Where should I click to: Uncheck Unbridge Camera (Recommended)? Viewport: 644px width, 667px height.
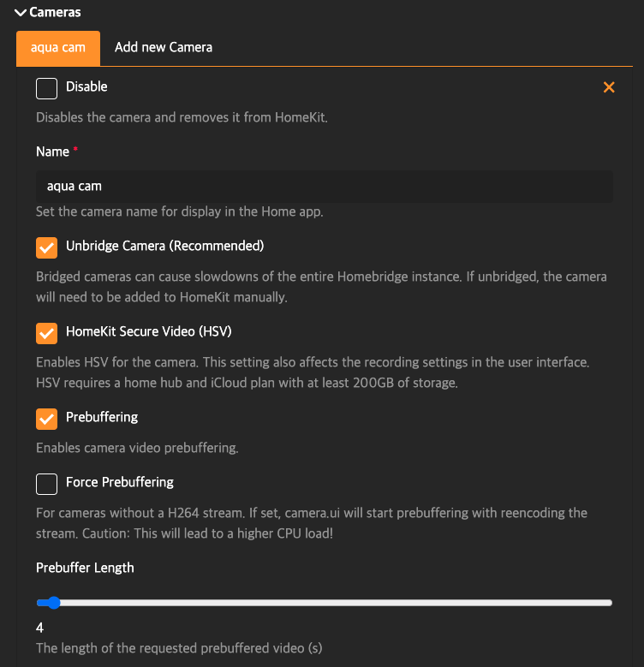[47, 247]
